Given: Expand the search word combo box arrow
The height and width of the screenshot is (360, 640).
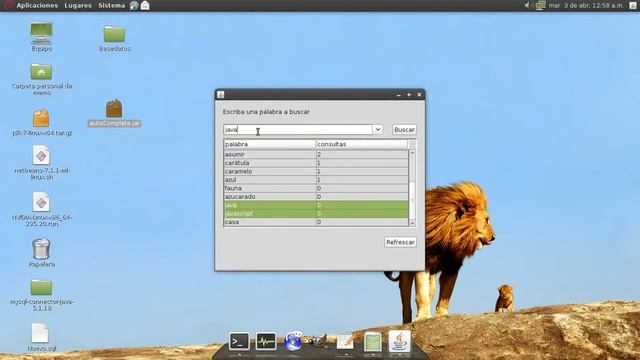Looking at the screenshot, I should (x=378, y=129).
